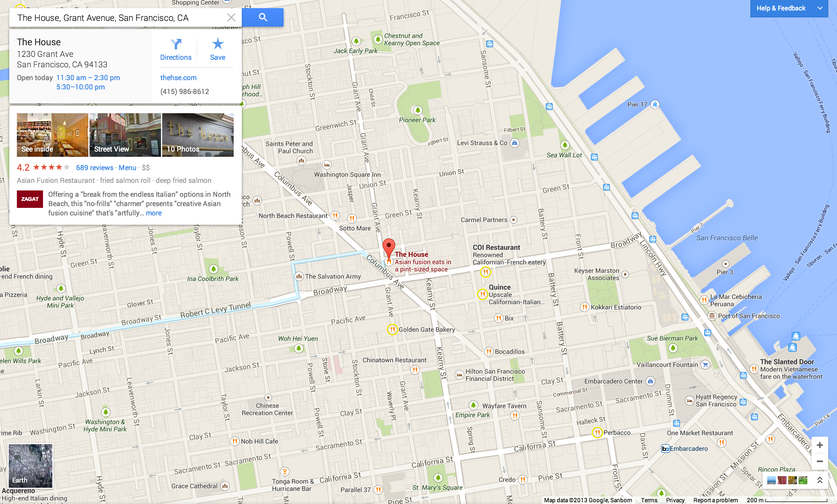This screenshot has width=837, height=504.
Task: Save The House with the star icon
Action: [217, 50]
